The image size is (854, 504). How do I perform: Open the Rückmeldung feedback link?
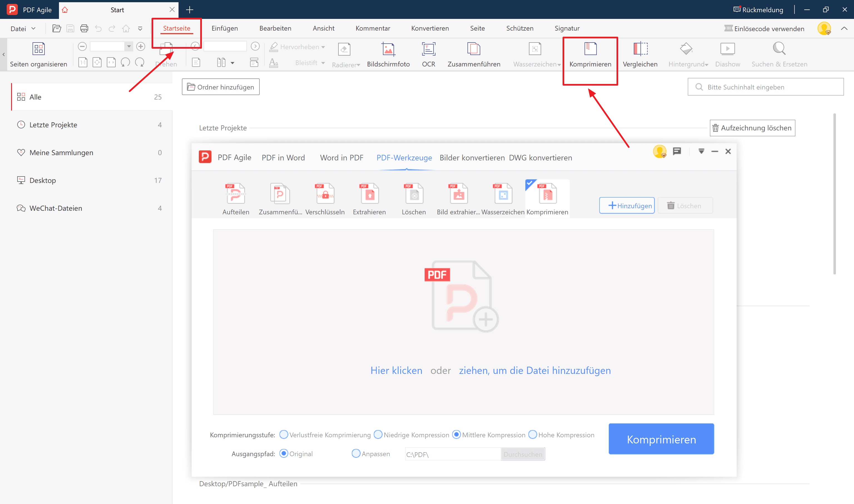pyautogui.click(x=758, y=9)
